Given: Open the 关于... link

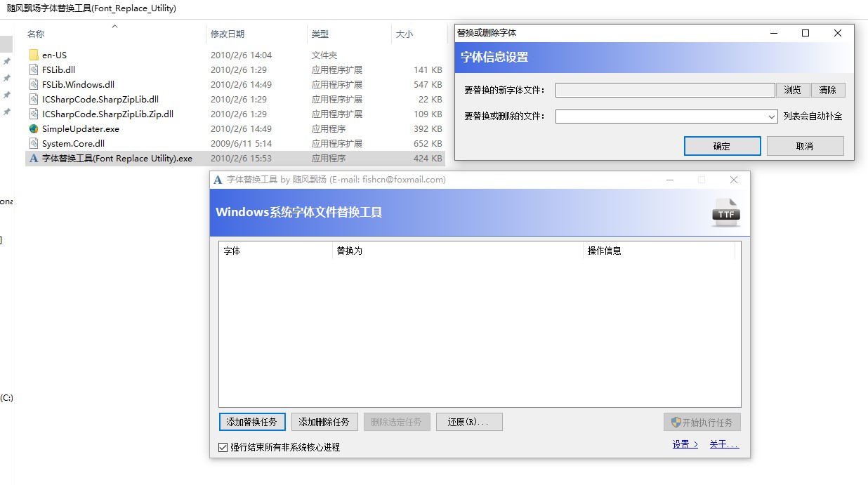Looking at the screenshot, I should (724, 444).
